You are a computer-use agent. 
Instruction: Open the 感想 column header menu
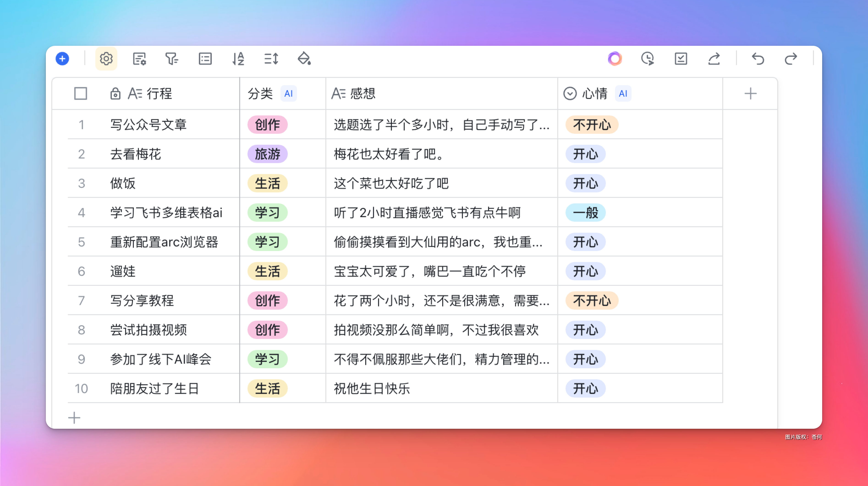pyautogui.click(x=362, y=93)
